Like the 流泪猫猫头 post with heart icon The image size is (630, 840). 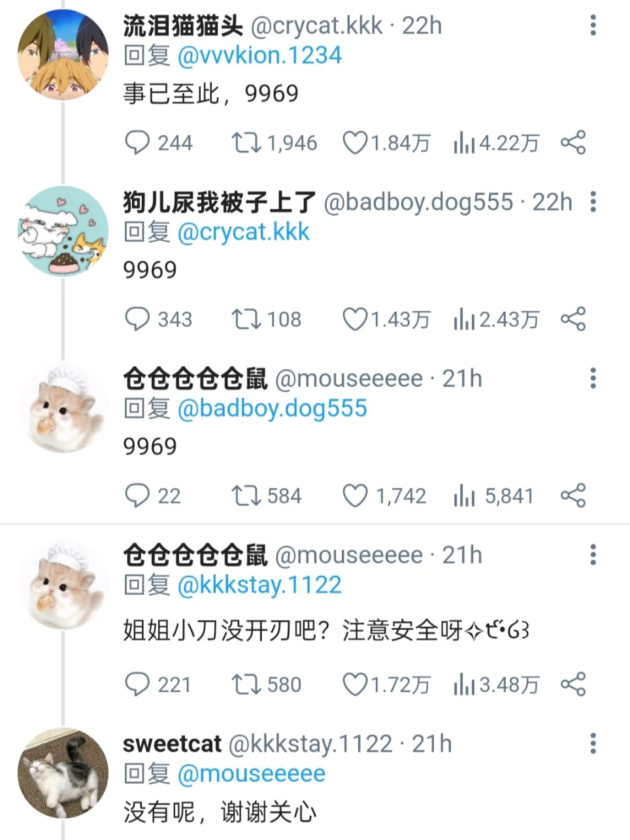pos(355,143)
